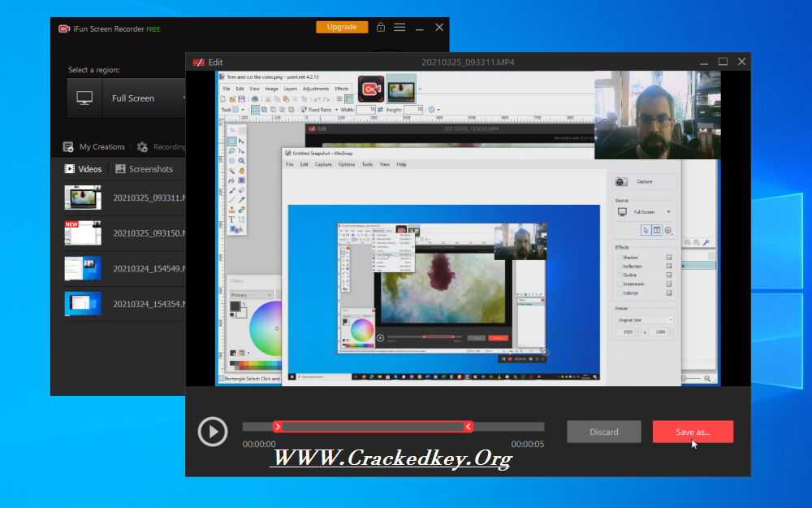This screenshot has width=812, height=508.
Task: Select thumbnail of video 20210324_154354
Action: click(x=83, y=304)
